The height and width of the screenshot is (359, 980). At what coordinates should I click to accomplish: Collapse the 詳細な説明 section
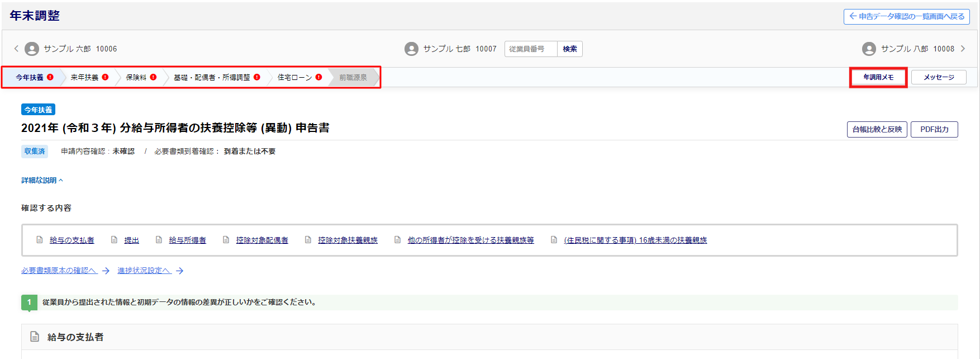click(x=42, y=180)
